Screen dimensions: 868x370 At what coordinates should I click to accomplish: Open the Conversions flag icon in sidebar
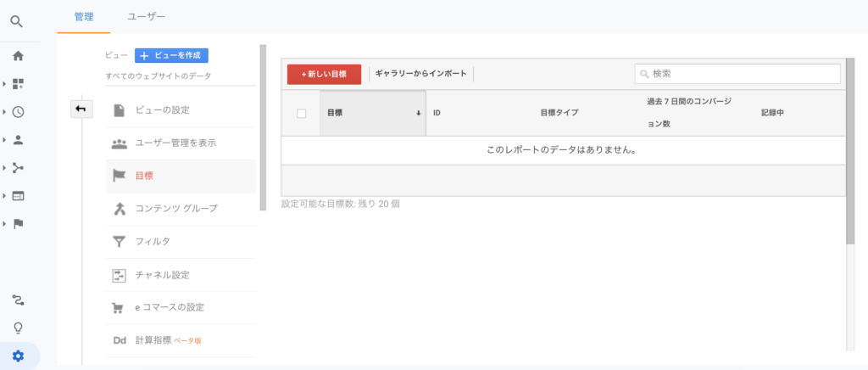[18, 224]
